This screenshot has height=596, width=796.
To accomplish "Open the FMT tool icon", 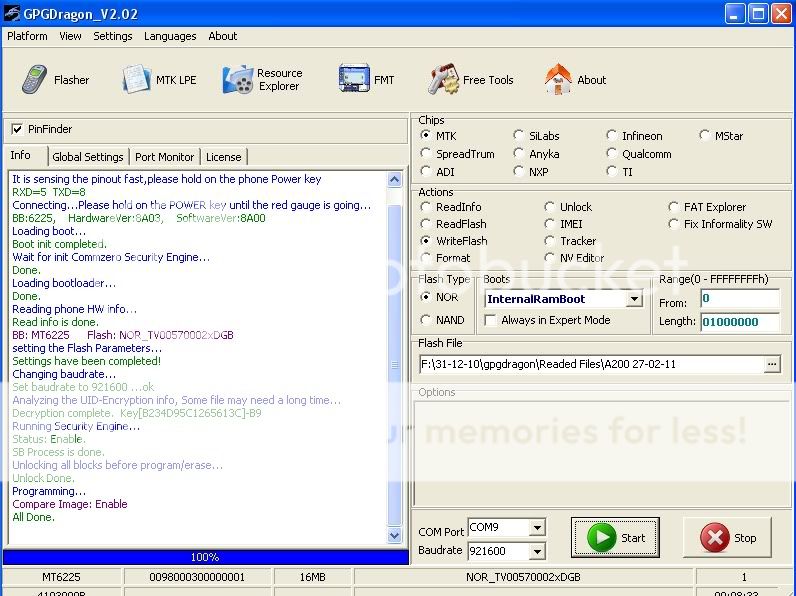I will pyautogui.click(x=354, y=78).
